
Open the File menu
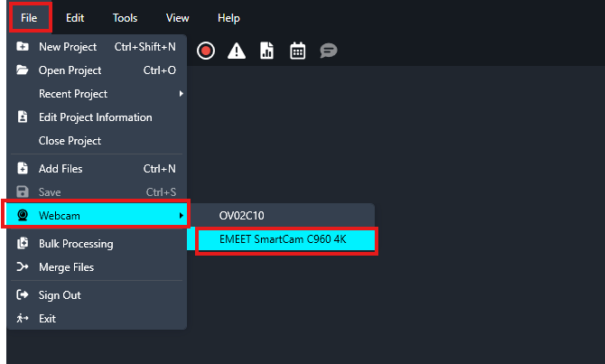(x=29, y=17)
